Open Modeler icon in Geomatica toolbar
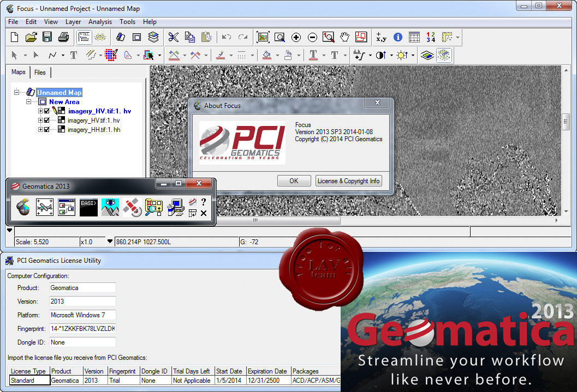This screenshot has height=392, width=577. coord(67,207)
